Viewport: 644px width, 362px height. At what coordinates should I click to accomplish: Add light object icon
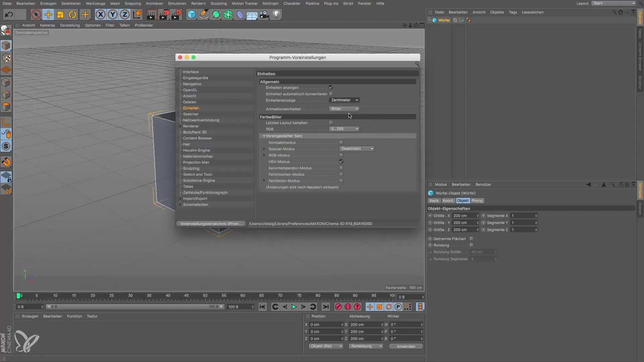tap(276, 15)
